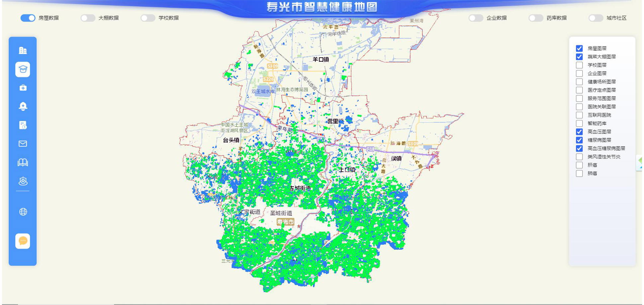
Task: Enable the 大棚数据 toggle
Action: 88,18
